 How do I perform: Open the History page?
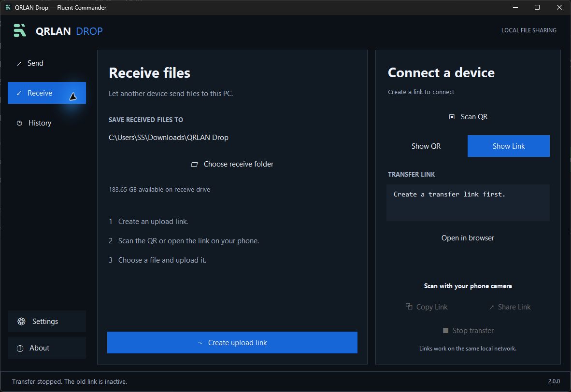(x=46, y=123)
